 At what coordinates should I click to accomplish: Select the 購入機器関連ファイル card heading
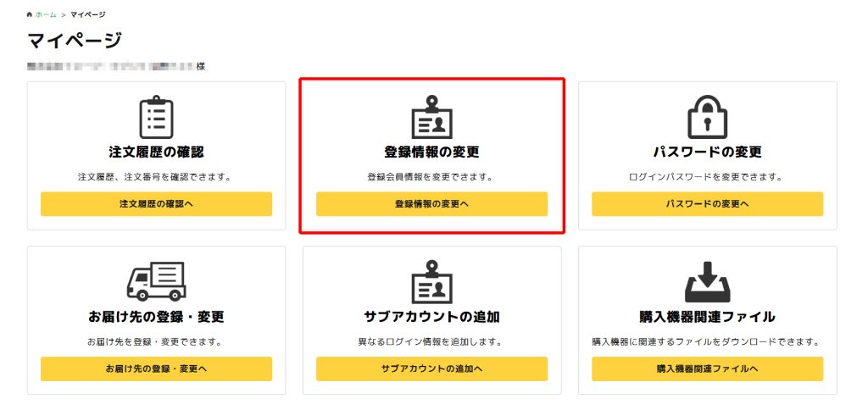click(x=707, y=317)
